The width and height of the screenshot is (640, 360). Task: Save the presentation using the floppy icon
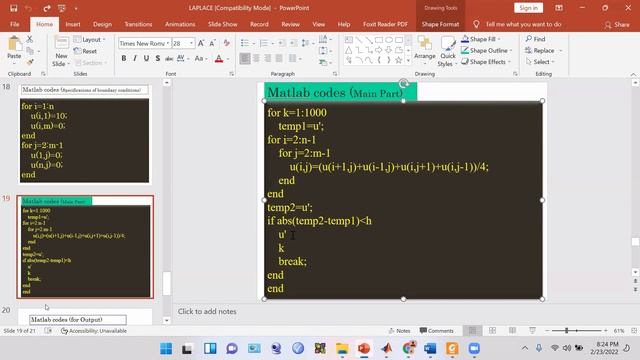[x=13, y=8]
